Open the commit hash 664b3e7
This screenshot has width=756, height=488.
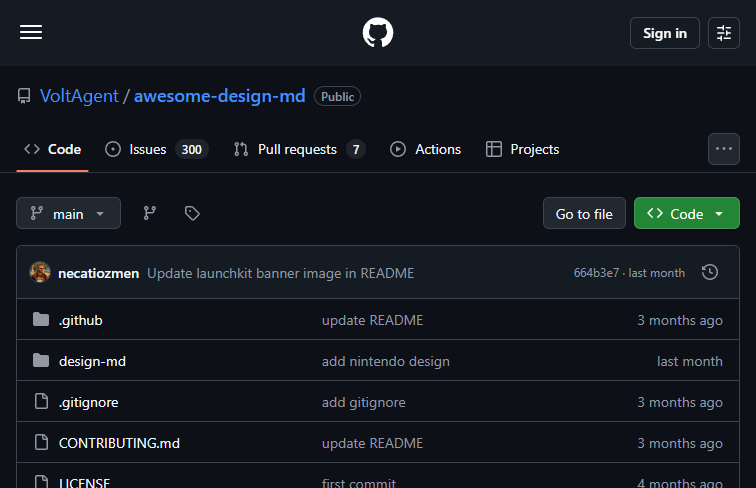coord(596,273)
